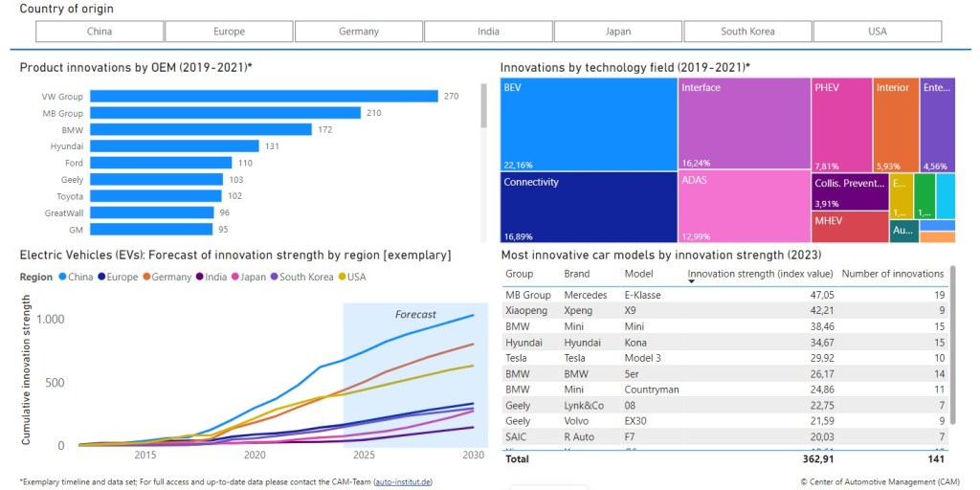
Task: Click the Germany legend dot
Action: [148, 277]
